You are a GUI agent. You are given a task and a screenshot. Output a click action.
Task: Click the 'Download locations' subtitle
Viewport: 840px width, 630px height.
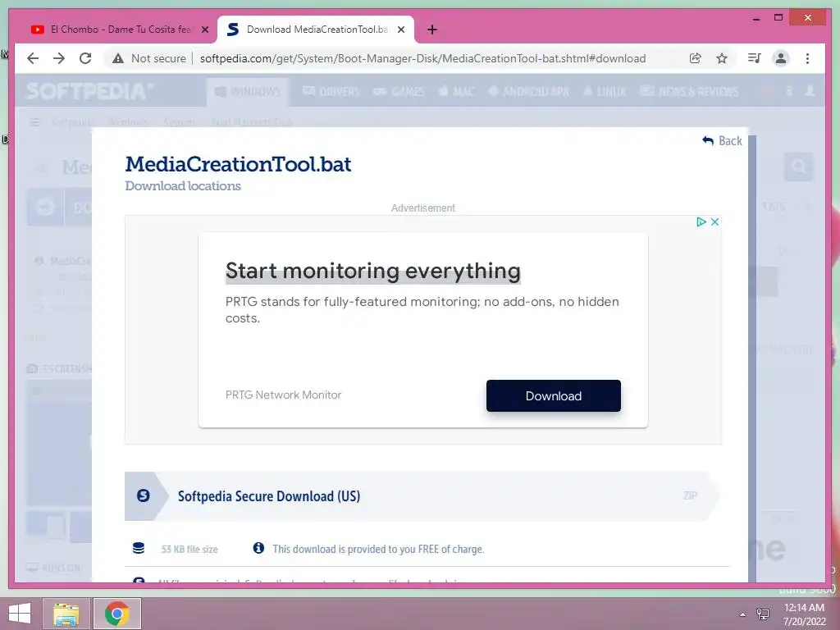tap(183, 186)
